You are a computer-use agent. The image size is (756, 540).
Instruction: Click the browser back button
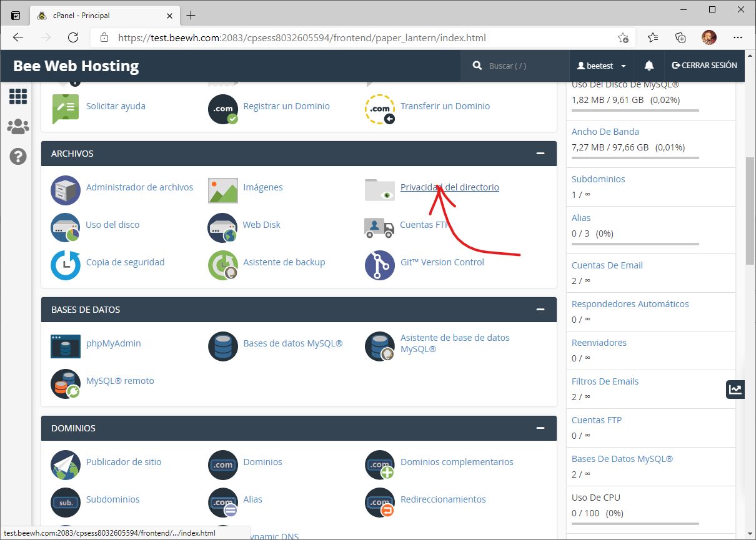[x=18, y=37]
